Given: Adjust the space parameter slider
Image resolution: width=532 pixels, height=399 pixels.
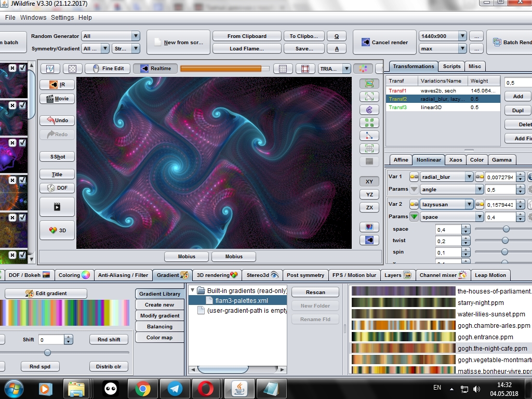Looking at the screenshot, I should pos(506,229).
